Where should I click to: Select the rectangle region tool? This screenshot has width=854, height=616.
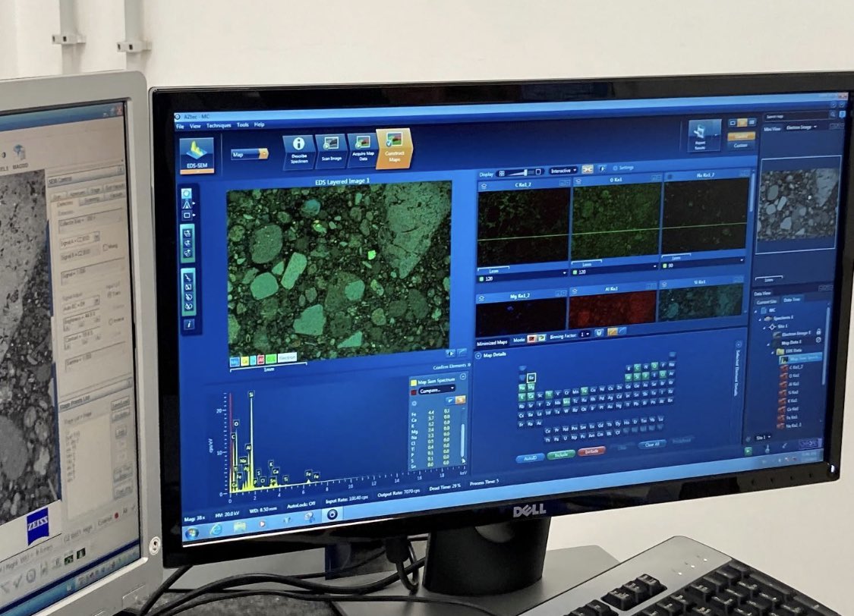tap(186, 215)
